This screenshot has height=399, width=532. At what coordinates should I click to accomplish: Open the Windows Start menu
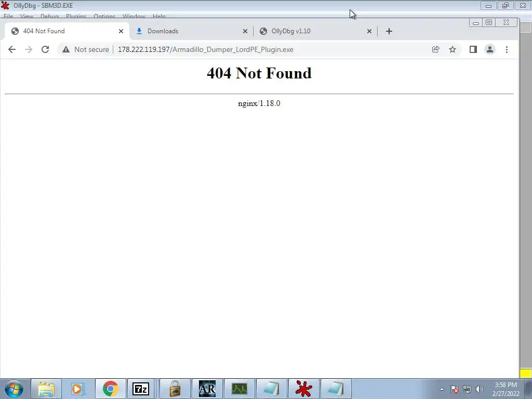click(x=14, y=389)
